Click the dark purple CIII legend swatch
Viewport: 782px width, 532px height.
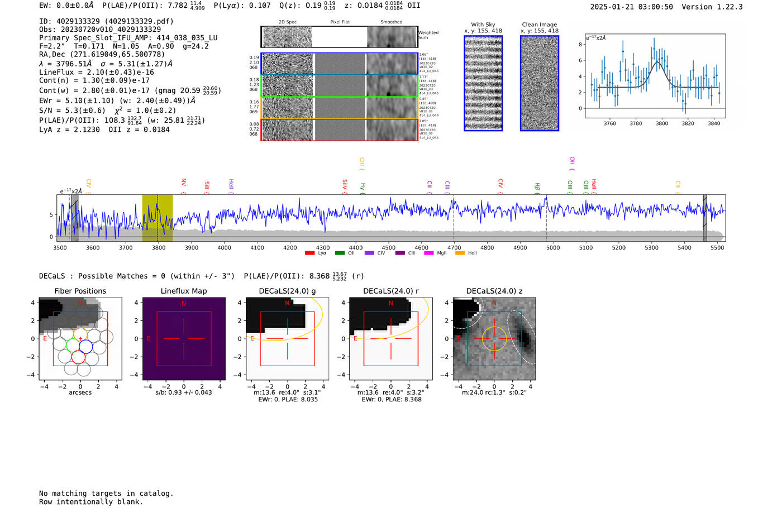[x=400, y=253]
